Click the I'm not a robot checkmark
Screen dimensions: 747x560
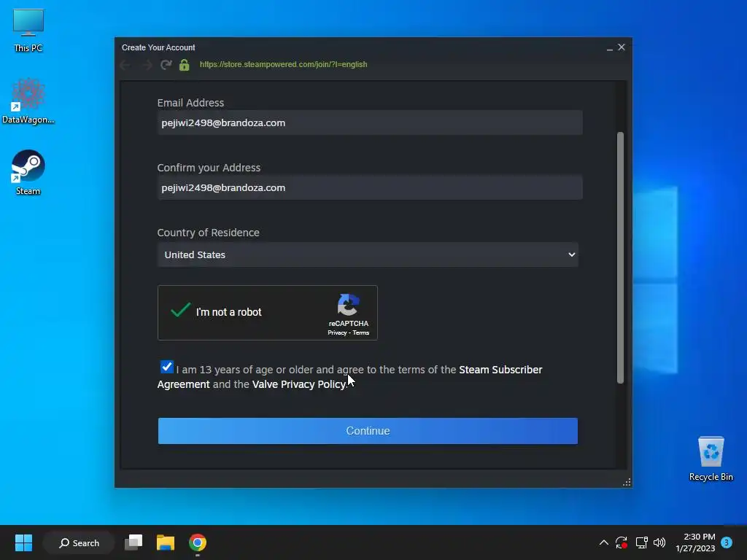(181, 310)
